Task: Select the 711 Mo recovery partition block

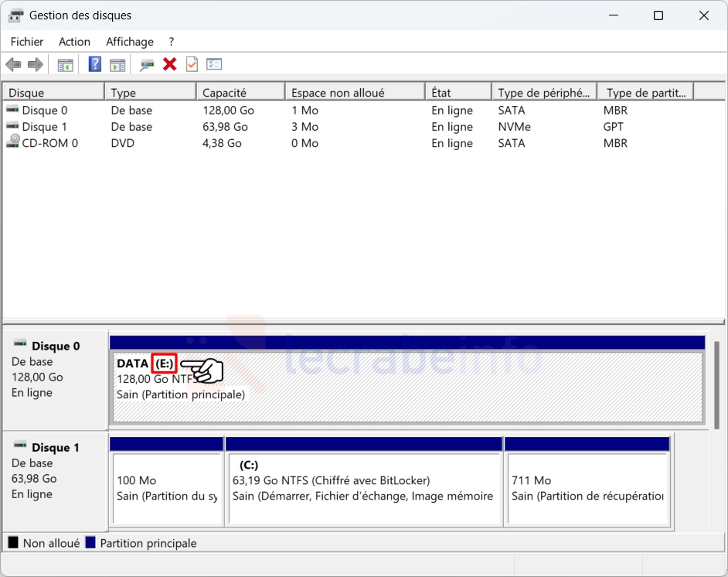Action: (x=587, y=487)
